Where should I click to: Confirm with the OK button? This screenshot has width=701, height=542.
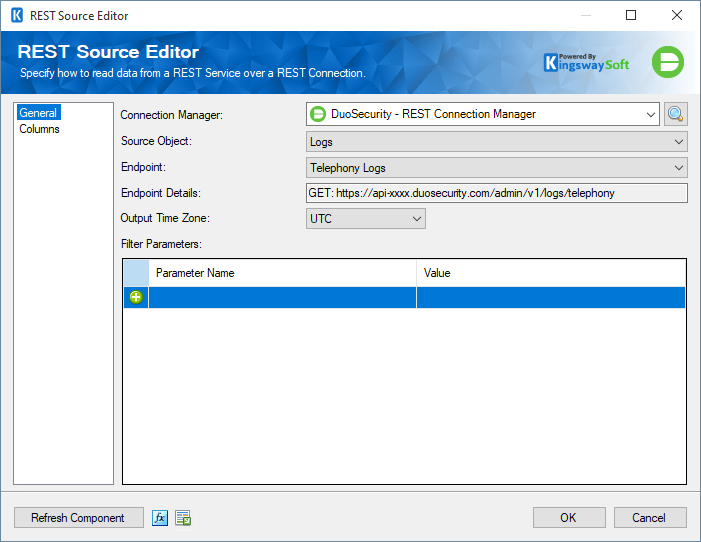click(x=569, y=518)
